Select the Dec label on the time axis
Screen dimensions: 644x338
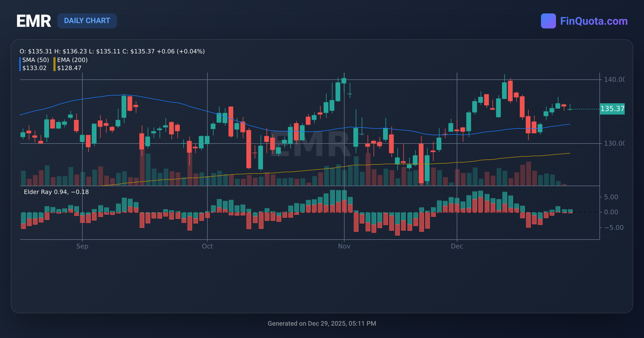(x=457, y=246)
